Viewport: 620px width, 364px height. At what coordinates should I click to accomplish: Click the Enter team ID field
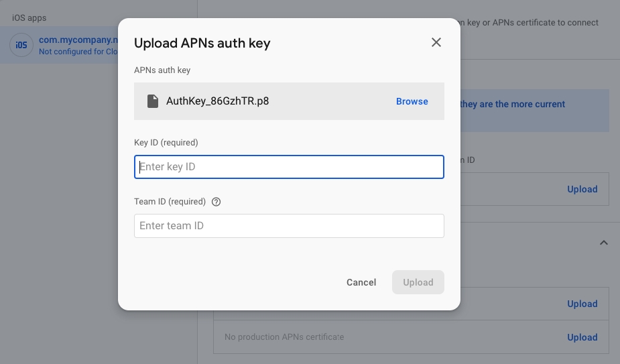click(x=289, y=226)
